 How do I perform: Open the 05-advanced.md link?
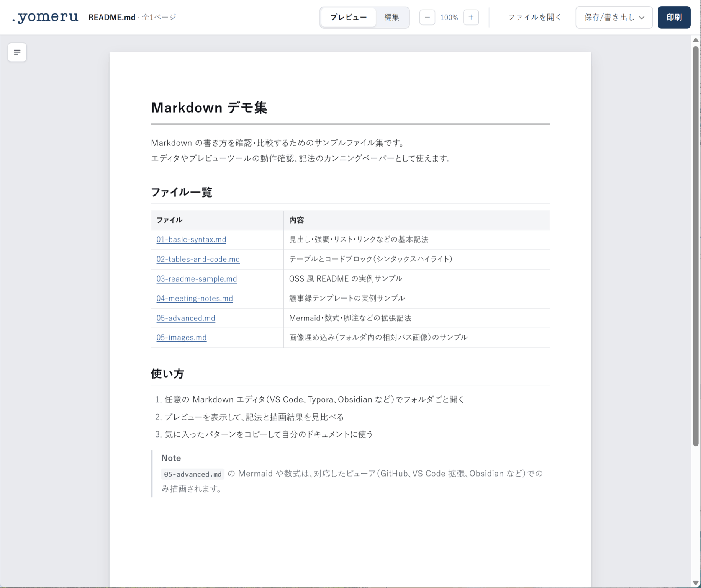pyautogui.click(x=186, y=318)
